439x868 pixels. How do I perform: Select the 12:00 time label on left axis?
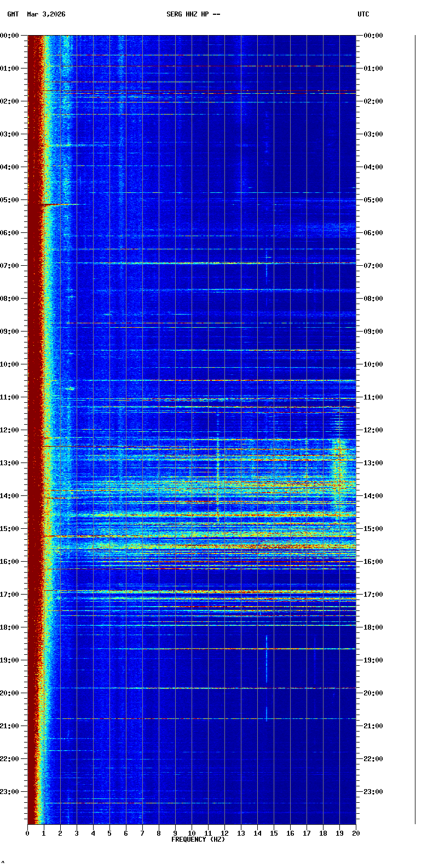pos(10,430)
